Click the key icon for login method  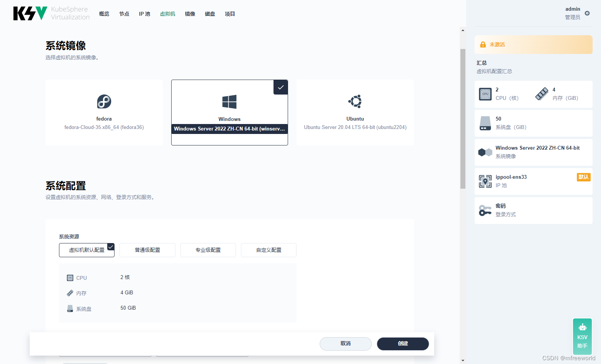pyautogui.click(x=485, y=211)
